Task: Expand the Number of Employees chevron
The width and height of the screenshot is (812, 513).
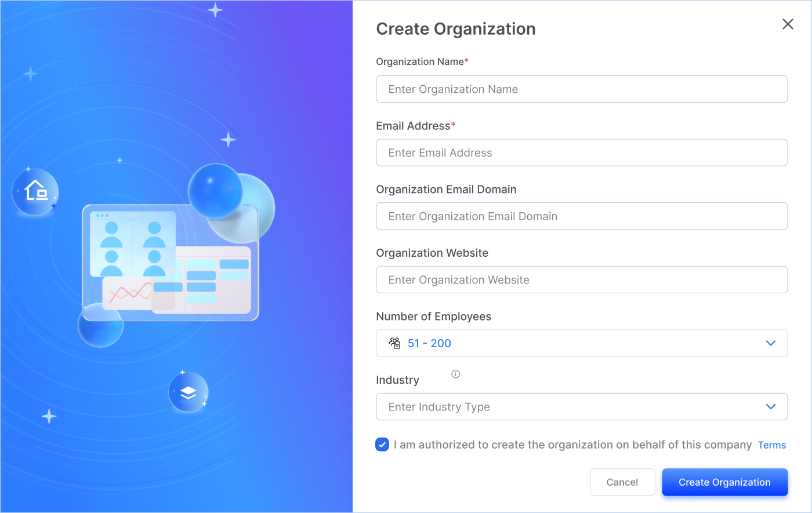Action: [x=770, y=343]
